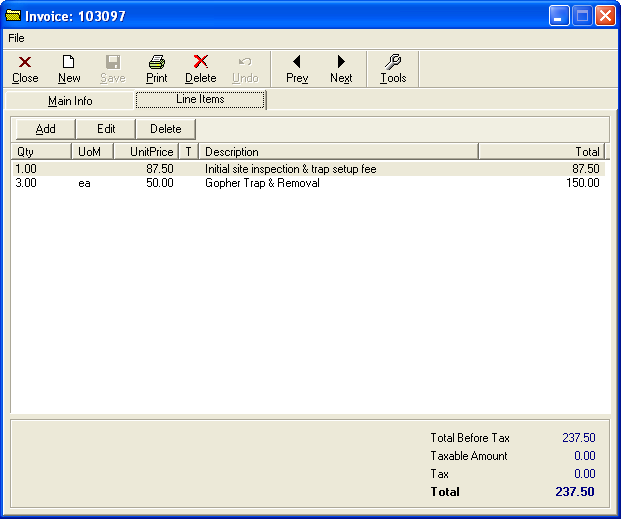Click the 87.50 line total cell
Image resolution: width=621 pixels, height=519 pixels.
[x=586, y=169]
